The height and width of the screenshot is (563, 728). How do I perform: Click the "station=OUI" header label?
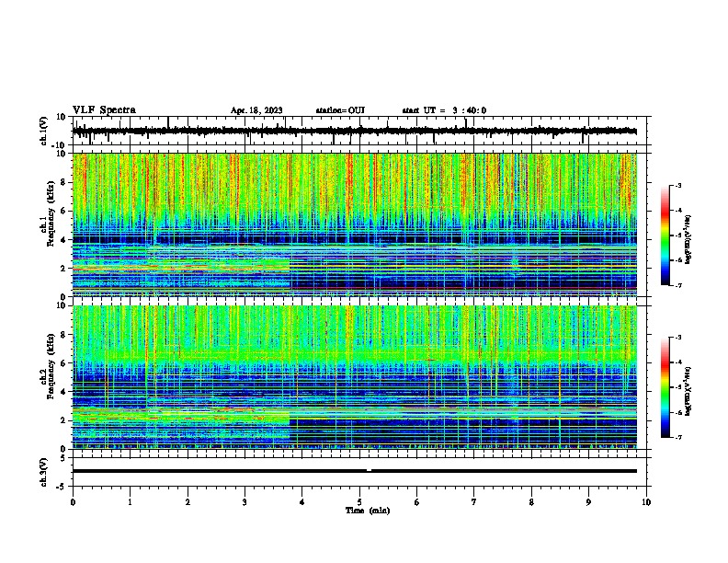(x=340, y=110)
